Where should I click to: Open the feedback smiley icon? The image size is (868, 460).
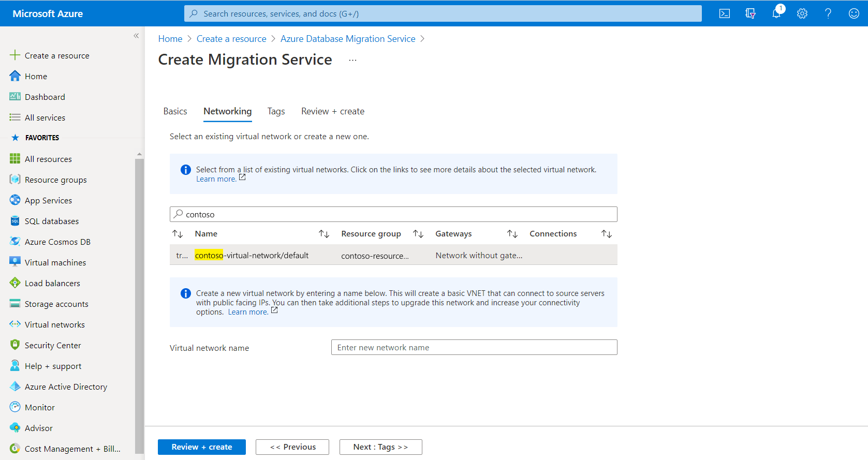click(x=854, y=14)
